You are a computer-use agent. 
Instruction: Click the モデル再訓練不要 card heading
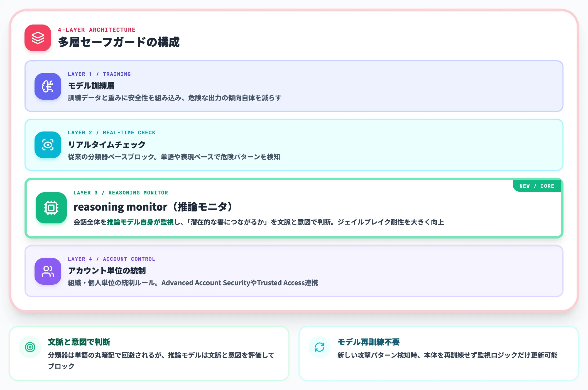pos(369,342)
